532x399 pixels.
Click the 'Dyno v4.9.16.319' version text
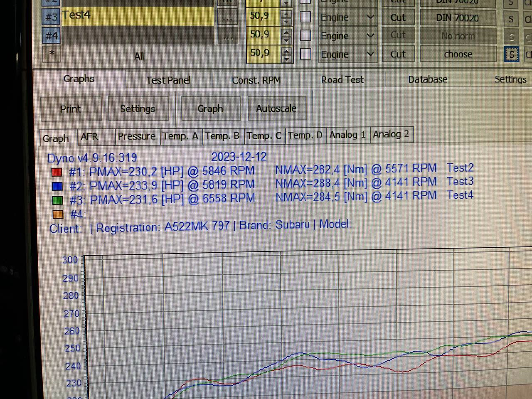(92, 158)
